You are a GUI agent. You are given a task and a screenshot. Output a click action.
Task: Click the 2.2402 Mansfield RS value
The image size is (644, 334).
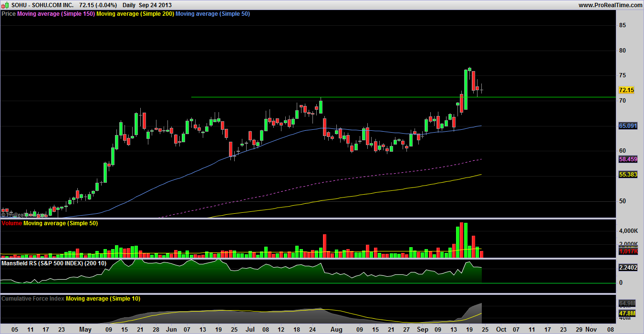click(x=627, y=268)
